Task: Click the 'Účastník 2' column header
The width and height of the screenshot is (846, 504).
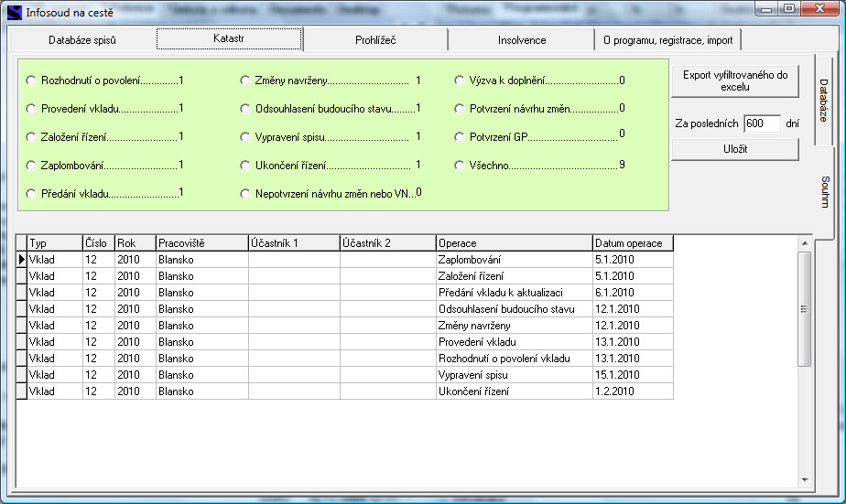Action: click(x=388, y=243)
